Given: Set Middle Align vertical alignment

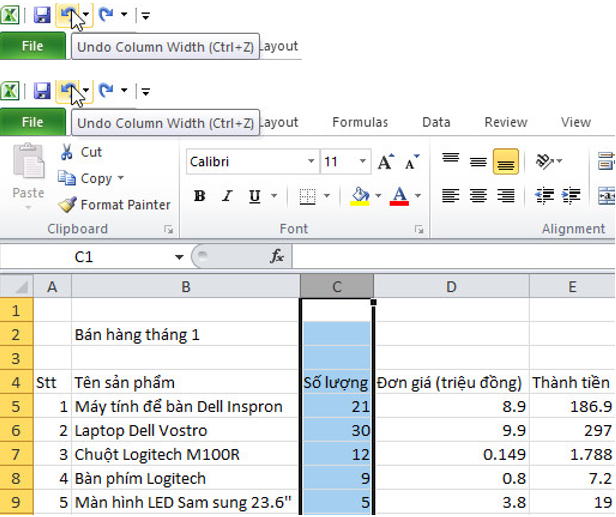Looking at the screenshot, I should click(478, 161).
